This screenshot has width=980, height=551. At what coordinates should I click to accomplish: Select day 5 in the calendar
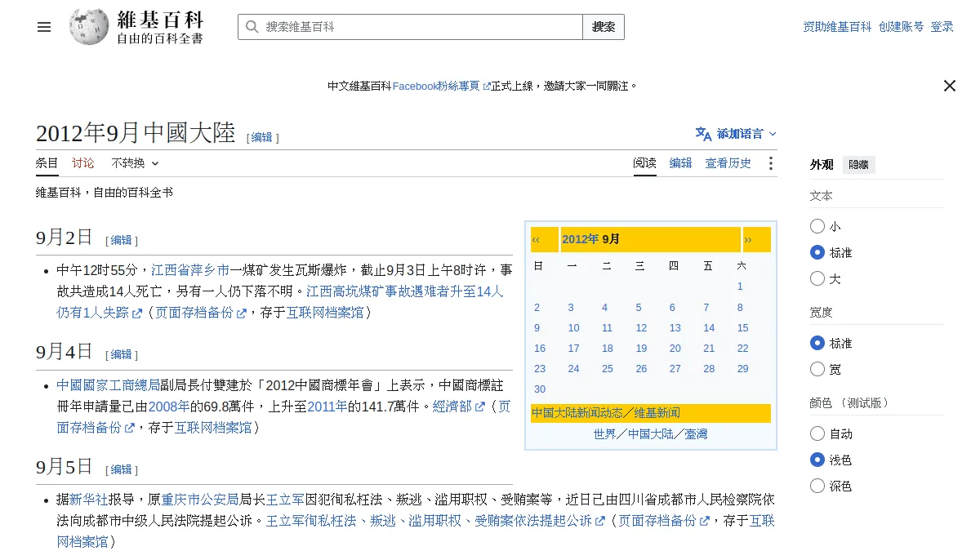(639, 308)
